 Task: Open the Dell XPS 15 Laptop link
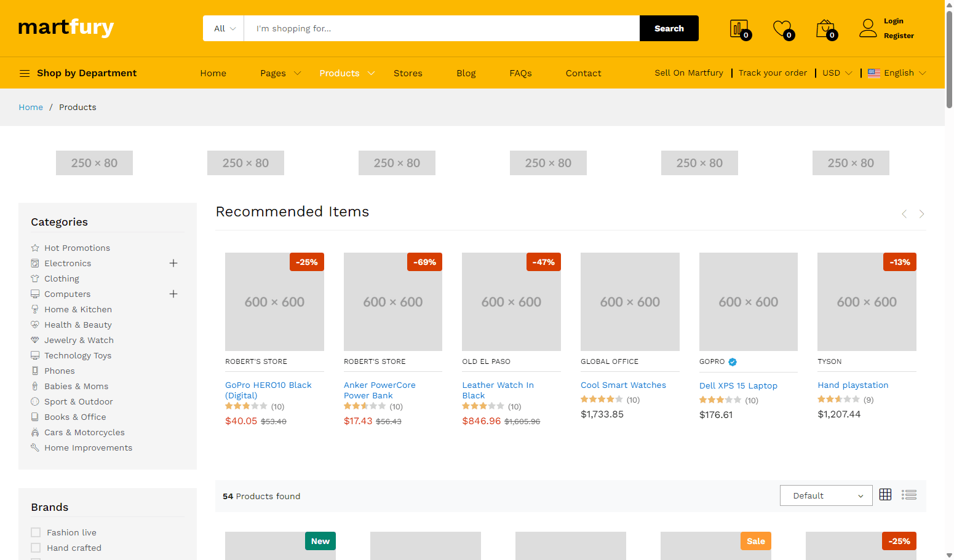(738, 385)
